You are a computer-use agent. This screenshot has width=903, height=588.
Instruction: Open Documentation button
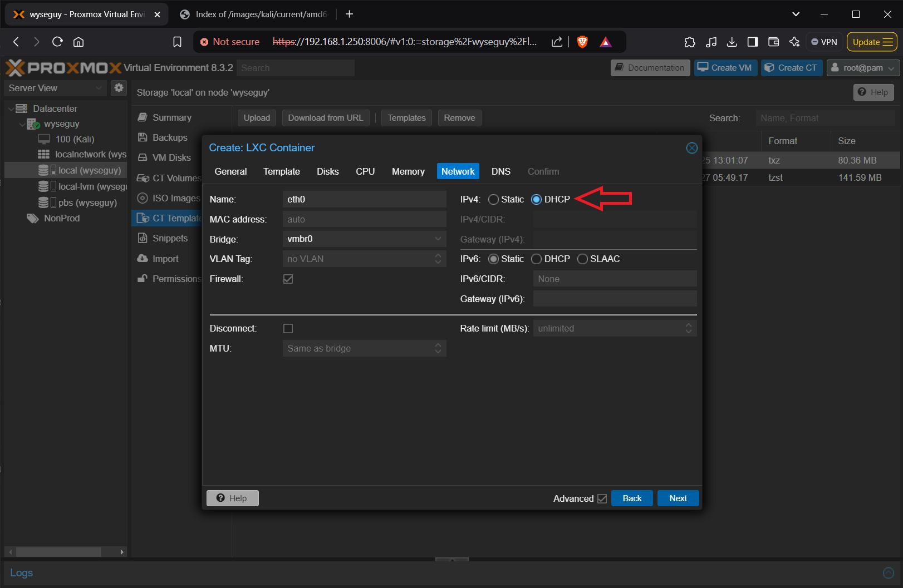650,67
